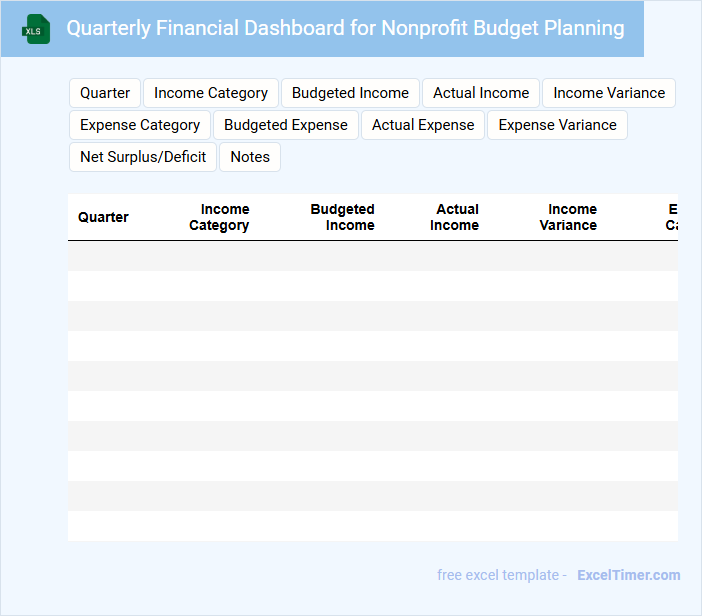The height and width of the screenshot is (616, 702).
Task: Select the Expense Variance tag
Action: click(x=557, y=125)
